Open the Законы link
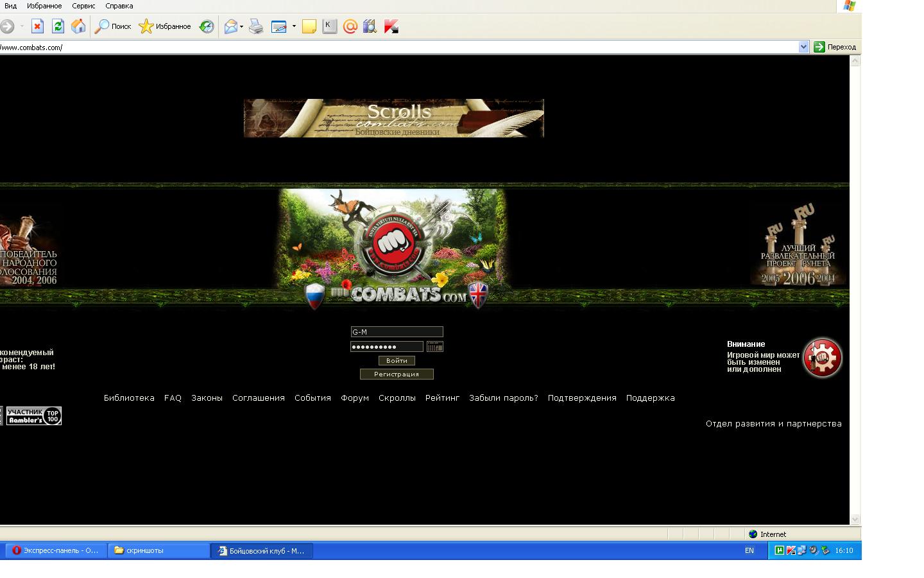Viewport: 924px width, 578px height. click(x=207, y=398)
